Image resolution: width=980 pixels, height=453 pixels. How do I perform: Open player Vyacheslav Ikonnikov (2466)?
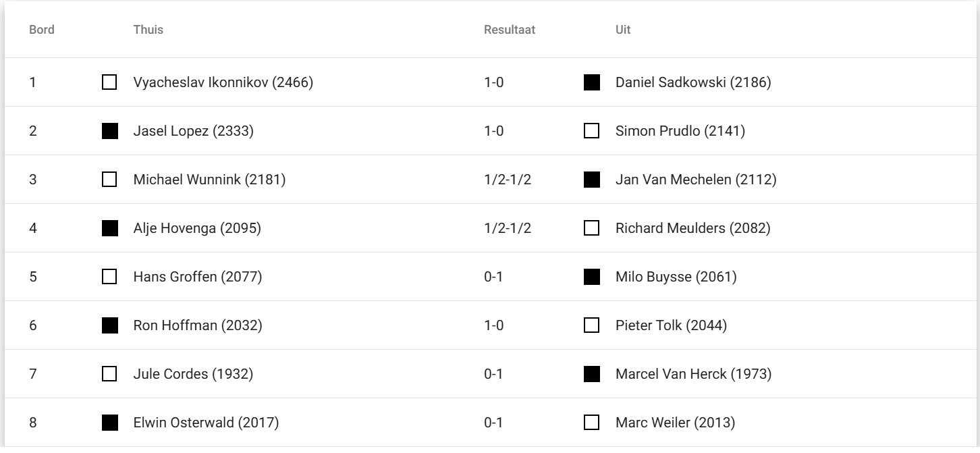223,82
